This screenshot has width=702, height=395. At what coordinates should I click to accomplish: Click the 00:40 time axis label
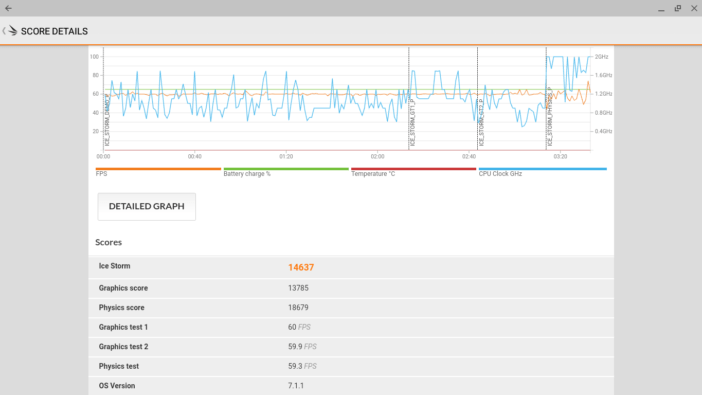(195, 157)
